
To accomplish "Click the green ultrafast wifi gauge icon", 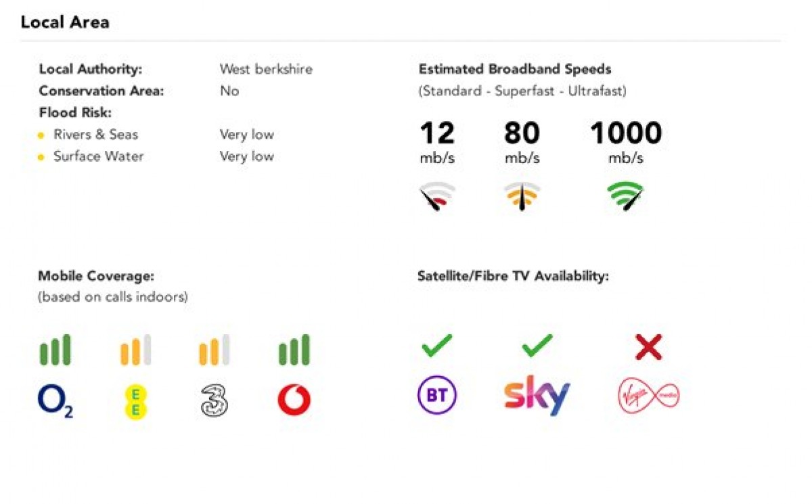I will (x=625, y=196).
